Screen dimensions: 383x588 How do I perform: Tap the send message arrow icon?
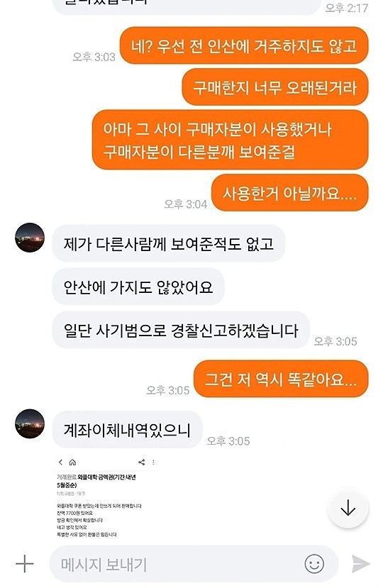[x=360, y=564]
